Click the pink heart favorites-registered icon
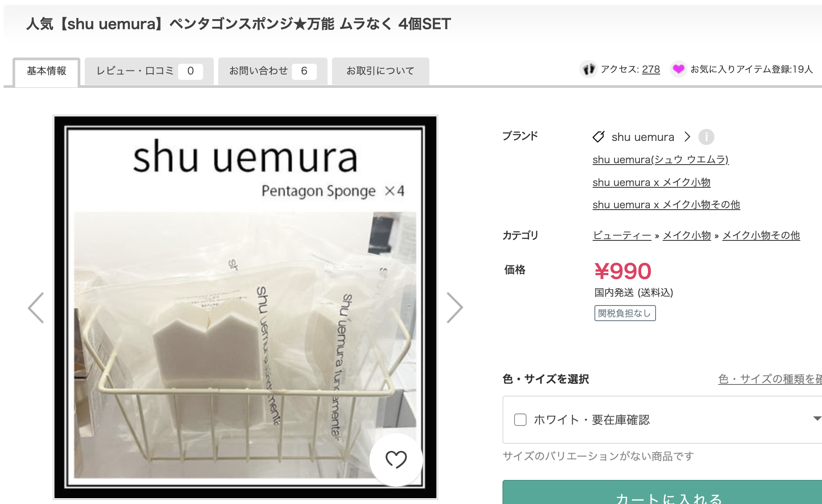 (678, 69)
